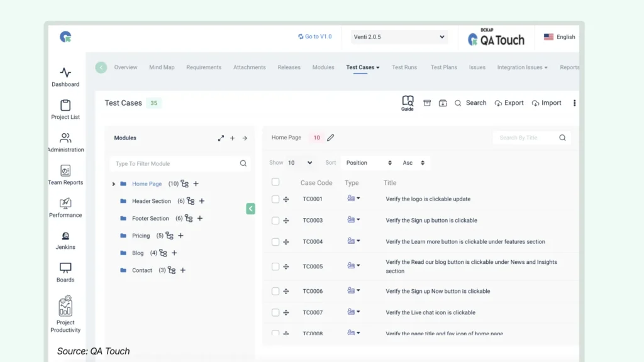Viewport: 644px width, 362px height.
Task: Click the move handle for TC0005
Action: coord(286,266)
